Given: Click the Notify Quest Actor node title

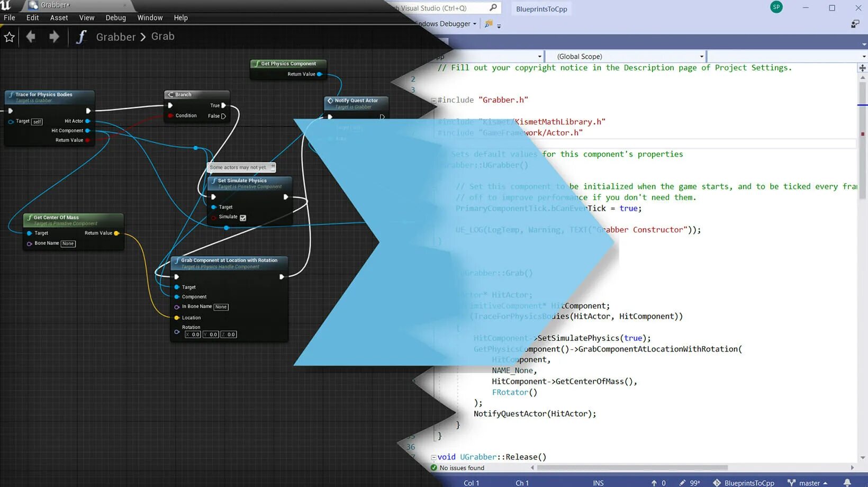Looking at the screenshot, I should (x=356, y=101).
